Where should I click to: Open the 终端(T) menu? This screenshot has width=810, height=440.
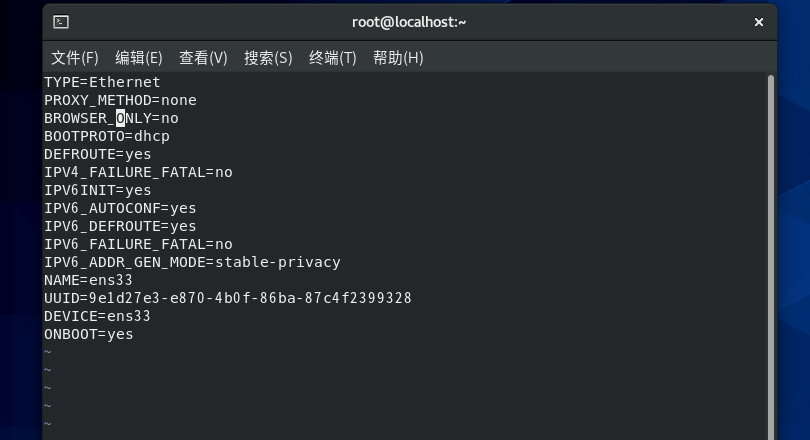(x=333, y=57)
